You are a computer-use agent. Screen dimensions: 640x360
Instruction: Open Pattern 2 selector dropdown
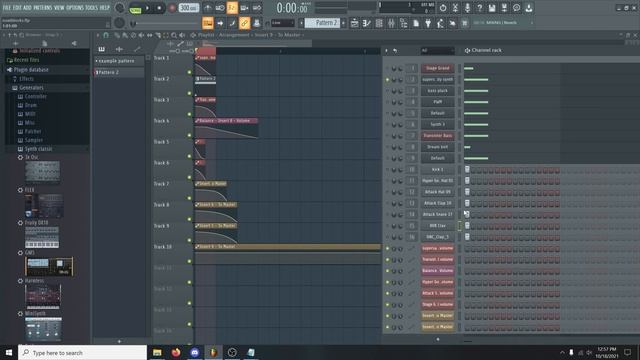[322, 23]
